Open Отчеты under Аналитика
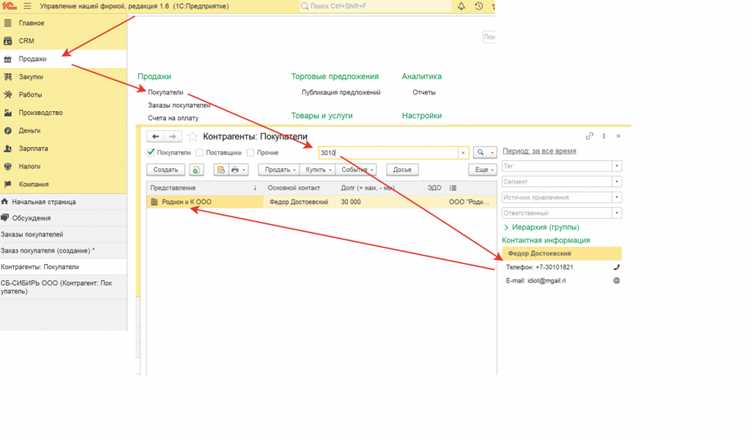The height and width of the screenshot is (442, 750). tap(424, 92)
